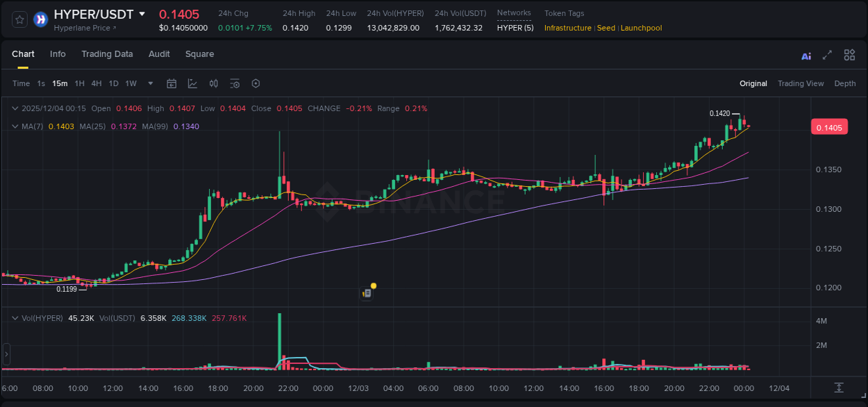
Task: Select the technical indicators icon
Action: pos(213,83)
